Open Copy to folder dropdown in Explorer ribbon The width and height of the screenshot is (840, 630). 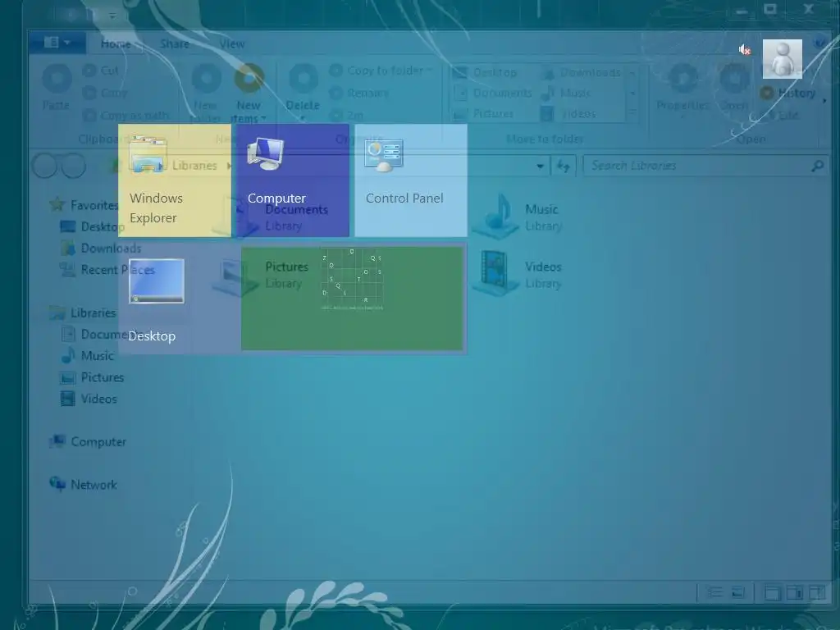[381, 71]
